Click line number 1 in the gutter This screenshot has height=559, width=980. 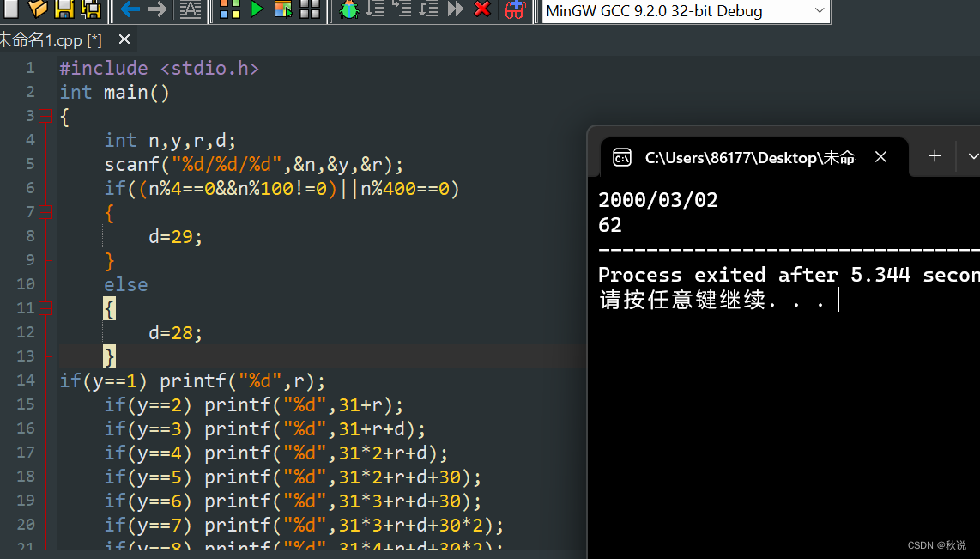[x=30, y=68]
